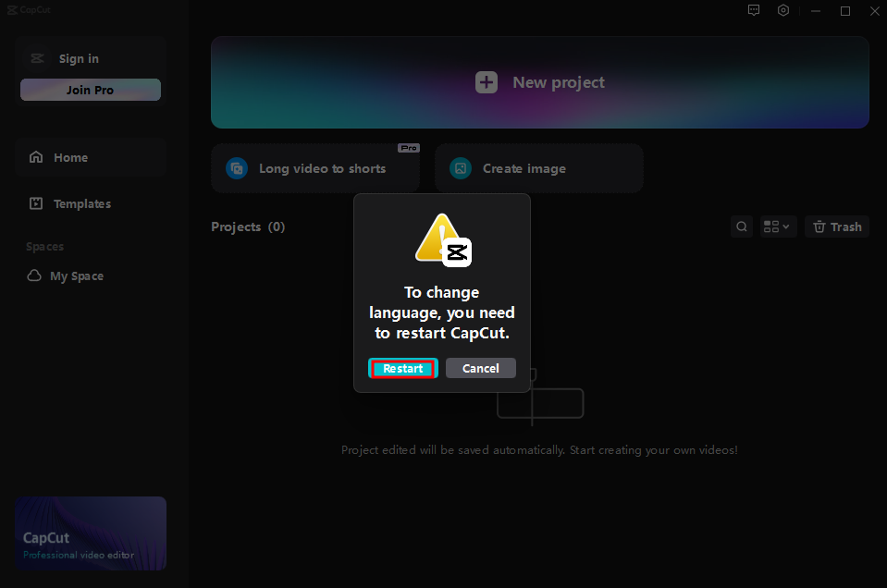
Task: Open the settings hexagon icon in the title bar
Action: (x=782, y=10)
